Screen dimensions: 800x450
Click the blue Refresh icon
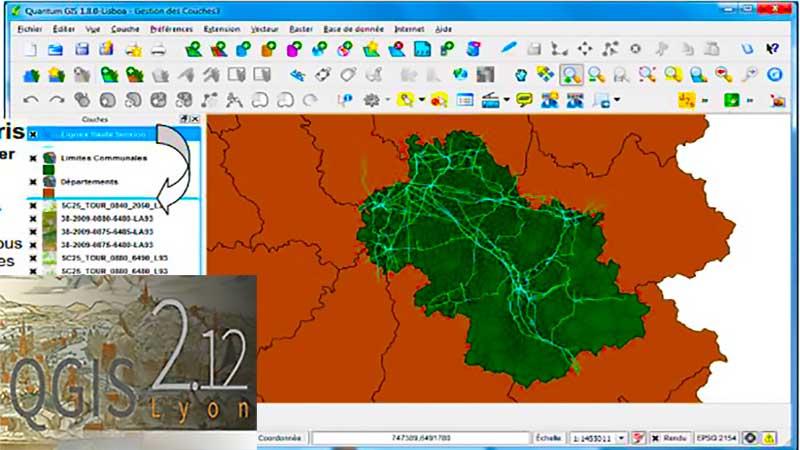(774, 75)
